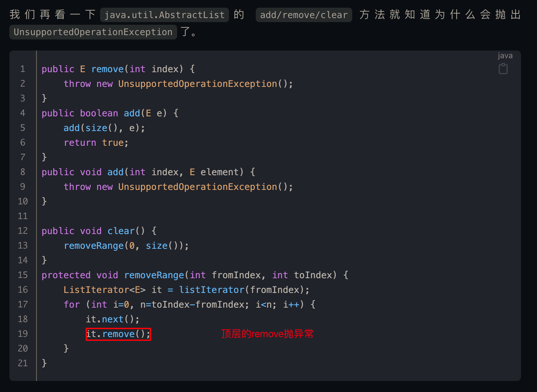Screen dimensions: 537x392
Task: Click the text '方法就知道为什么会抛出'
Action: (440, 15)
